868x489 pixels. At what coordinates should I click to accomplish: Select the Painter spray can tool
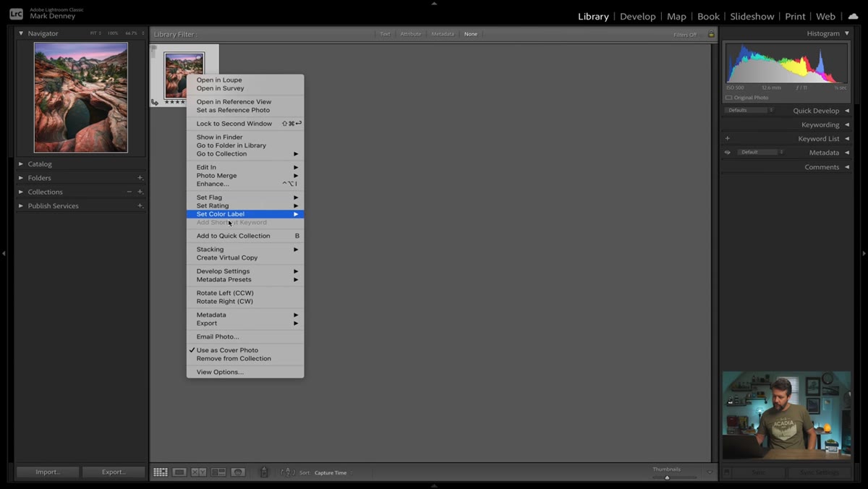[x=264, y=472]
